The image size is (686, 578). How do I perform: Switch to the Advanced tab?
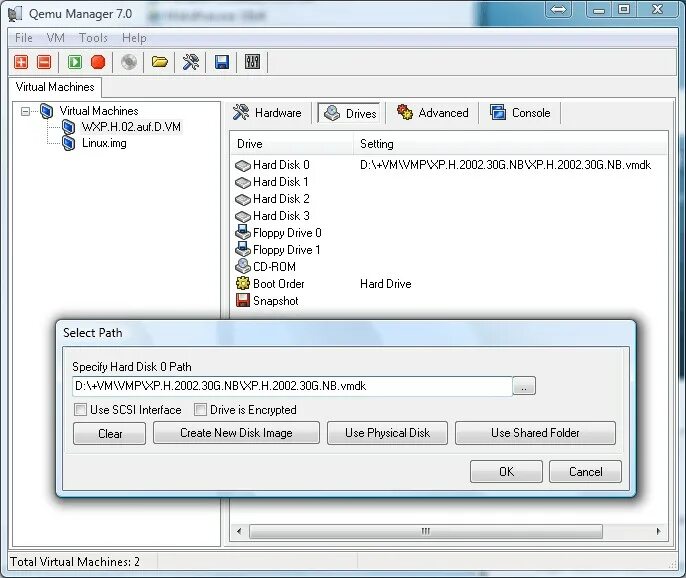click(x=433, y=113)
